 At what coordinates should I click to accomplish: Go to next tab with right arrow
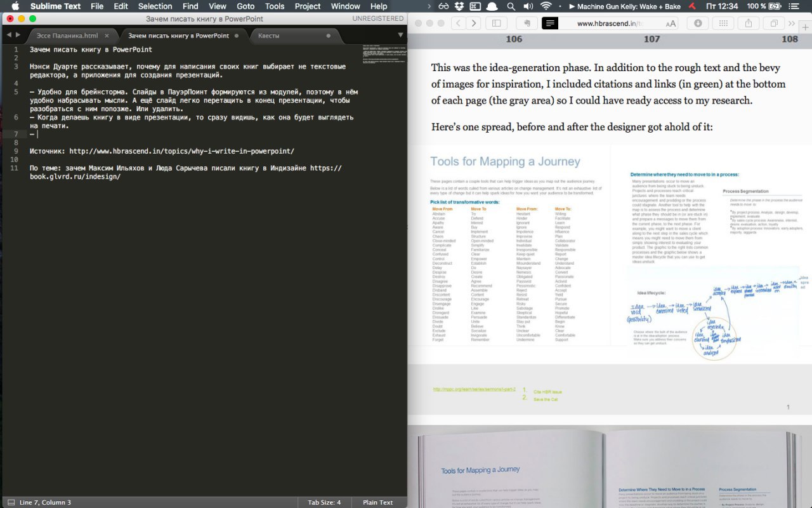click(18, 35)
